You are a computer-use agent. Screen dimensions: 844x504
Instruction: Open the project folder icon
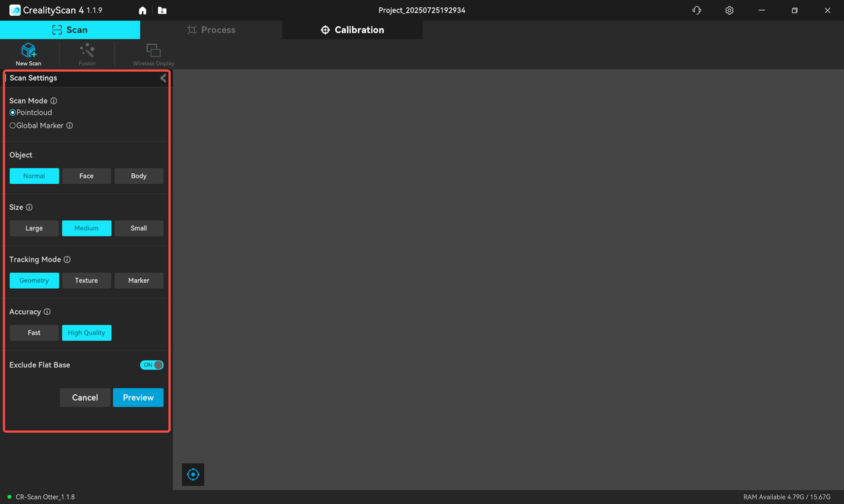tap(162, 11)
